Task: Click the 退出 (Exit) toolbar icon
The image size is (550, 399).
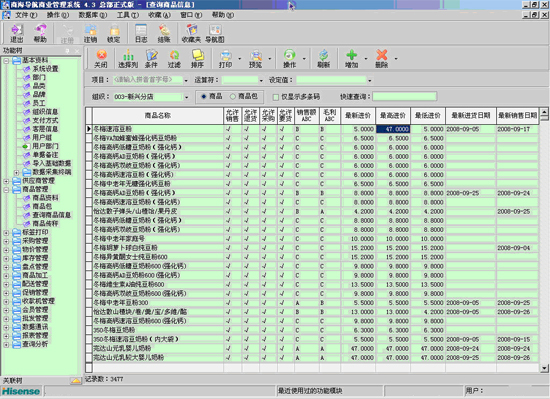Action: 16,33
